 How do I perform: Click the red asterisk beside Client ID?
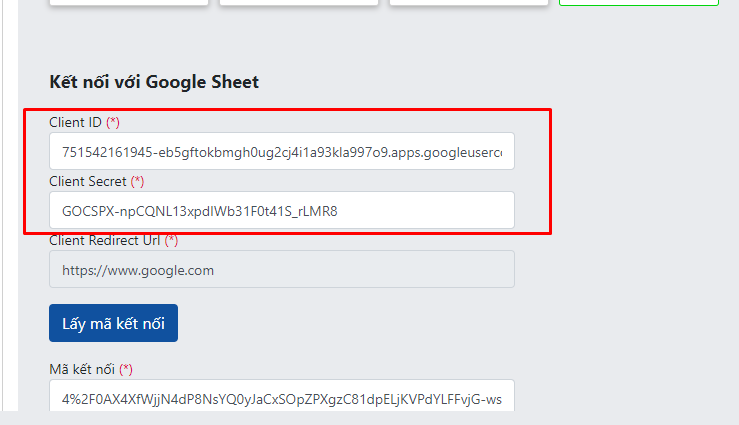point(113,122)
